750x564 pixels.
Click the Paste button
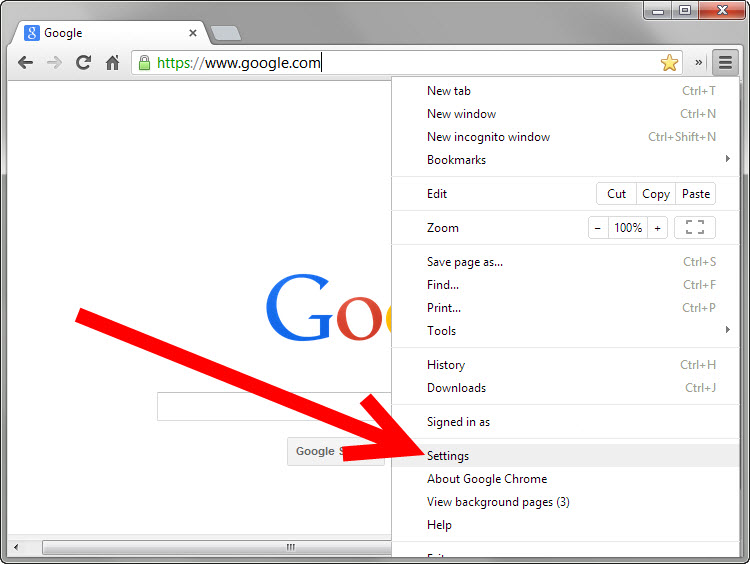coord(696,194)
